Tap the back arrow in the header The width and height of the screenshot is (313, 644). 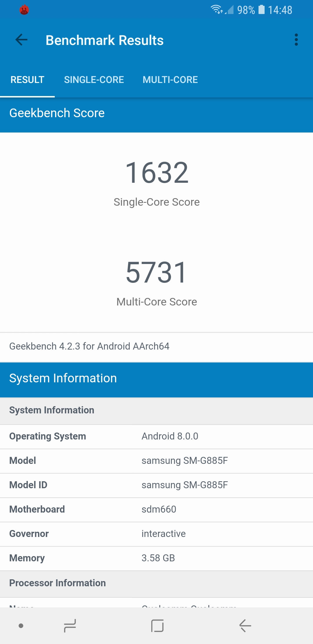(x=21, y=40)
